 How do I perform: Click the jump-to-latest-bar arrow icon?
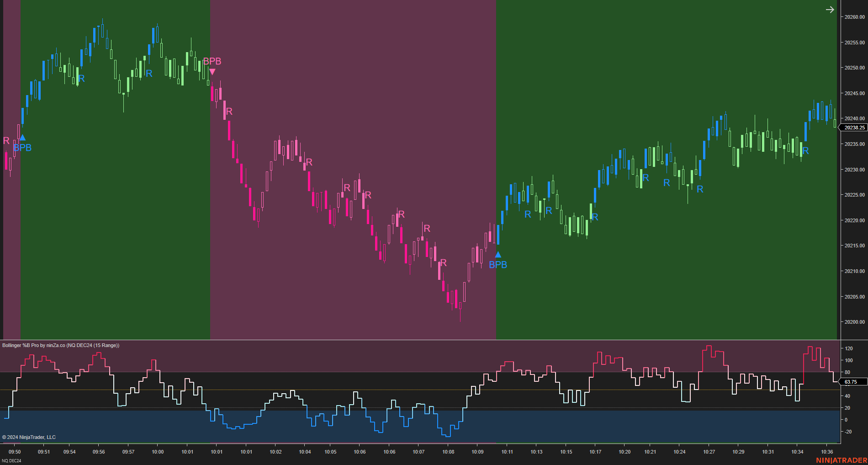point(830,9)
